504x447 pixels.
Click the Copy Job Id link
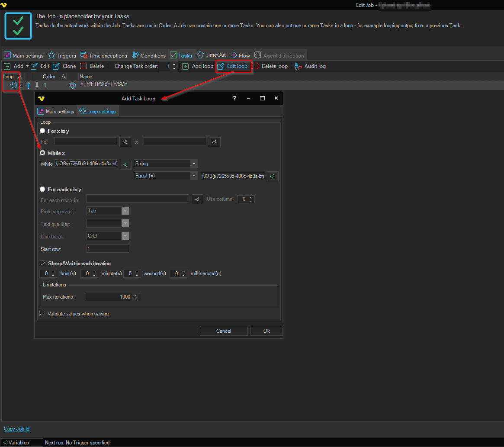point(16,429)
